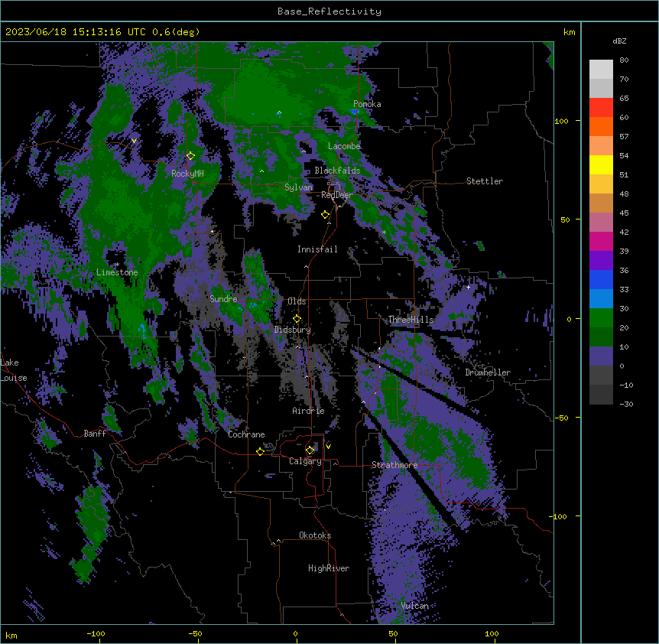Select the red 60-65 dBZ legend swatch

(601, 107)
